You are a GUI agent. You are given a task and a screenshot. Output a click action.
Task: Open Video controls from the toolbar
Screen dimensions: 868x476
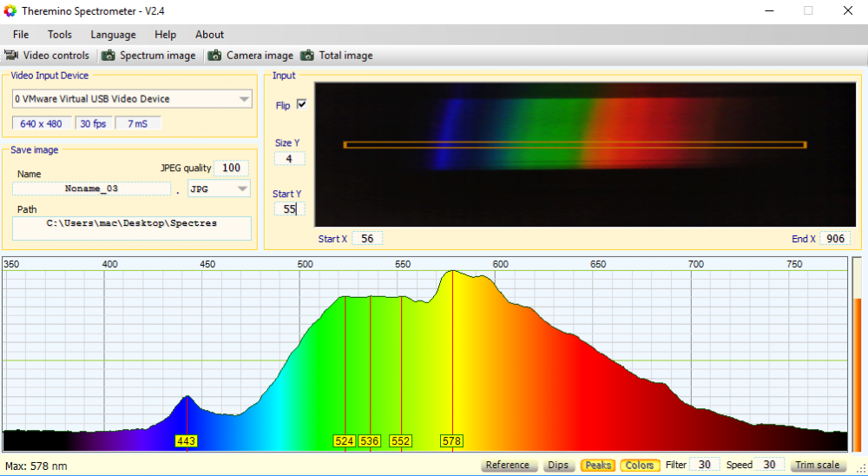coord(47,56)
